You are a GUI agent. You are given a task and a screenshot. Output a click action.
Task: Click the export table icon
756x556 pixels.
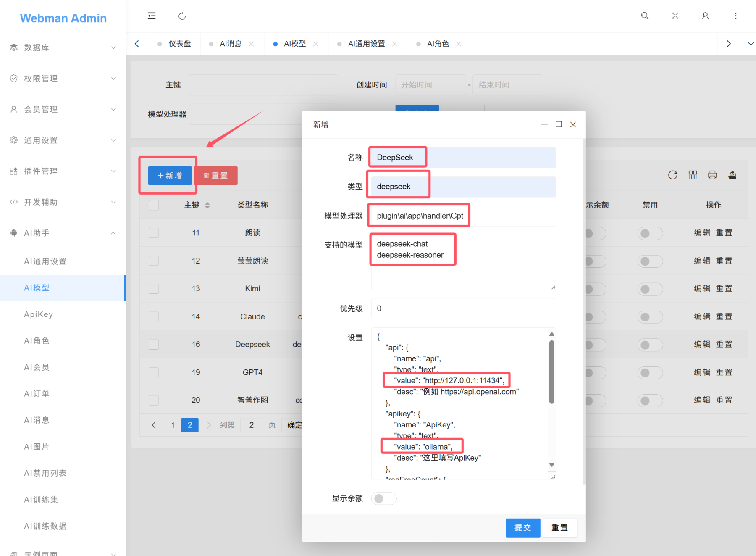[732, 175]
